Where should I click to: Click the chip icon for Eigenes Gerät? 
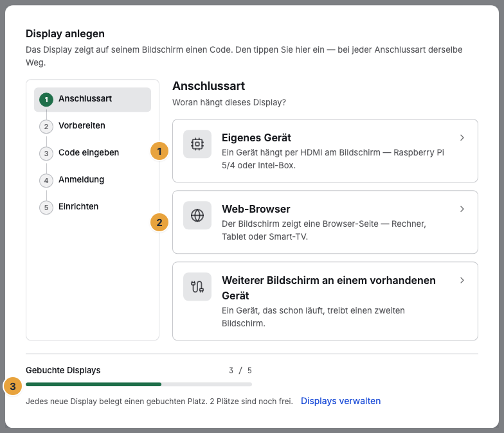coord(197,144)
